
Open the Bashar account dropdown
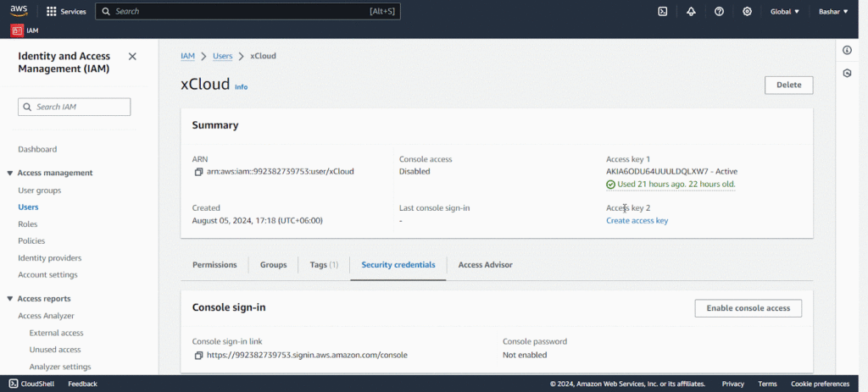coord(832,12)
